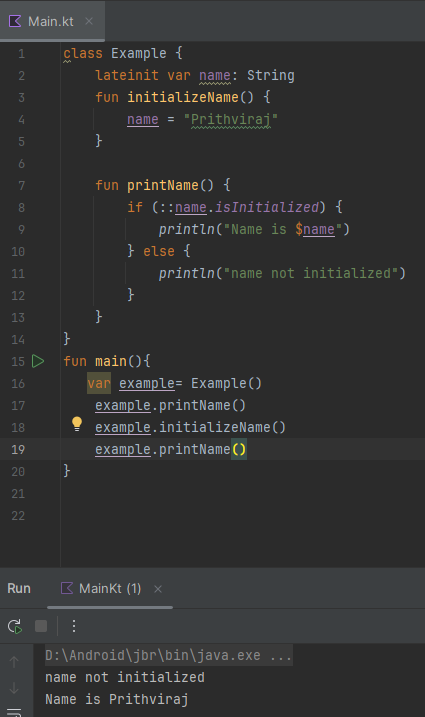The height and width of the screenshot is (717, 425).
Task: Click the else keyword on line 10
Action: (159, 251)
